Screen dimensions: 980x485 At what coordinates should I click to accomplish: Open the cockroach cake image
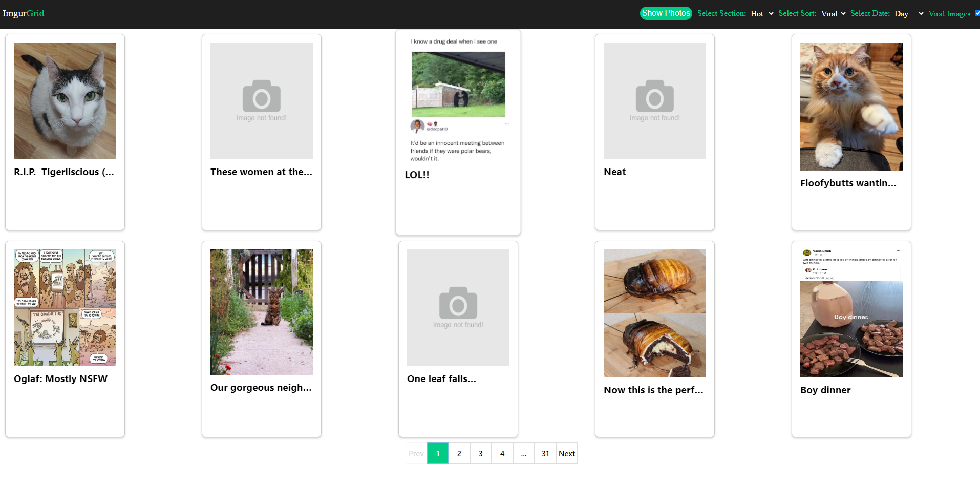click(655, 313)
